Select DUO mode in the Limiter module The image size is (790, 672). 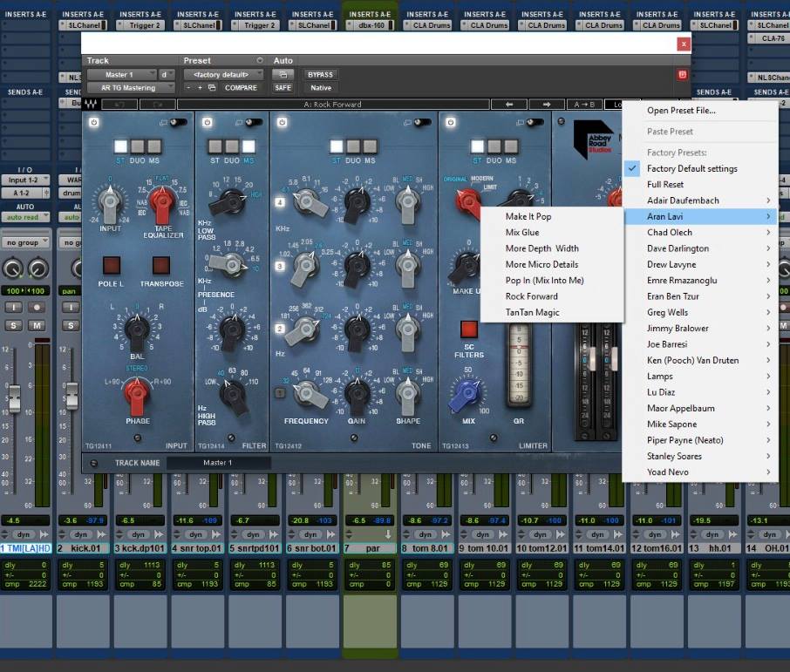coord(494,146)
